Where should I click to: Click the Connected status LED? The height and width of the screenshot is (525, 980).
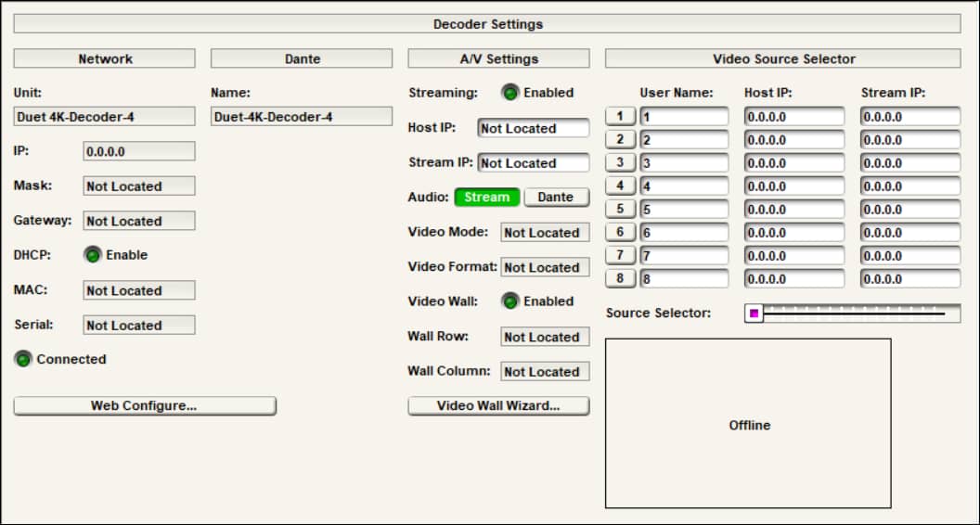click(x=24, y=359)
